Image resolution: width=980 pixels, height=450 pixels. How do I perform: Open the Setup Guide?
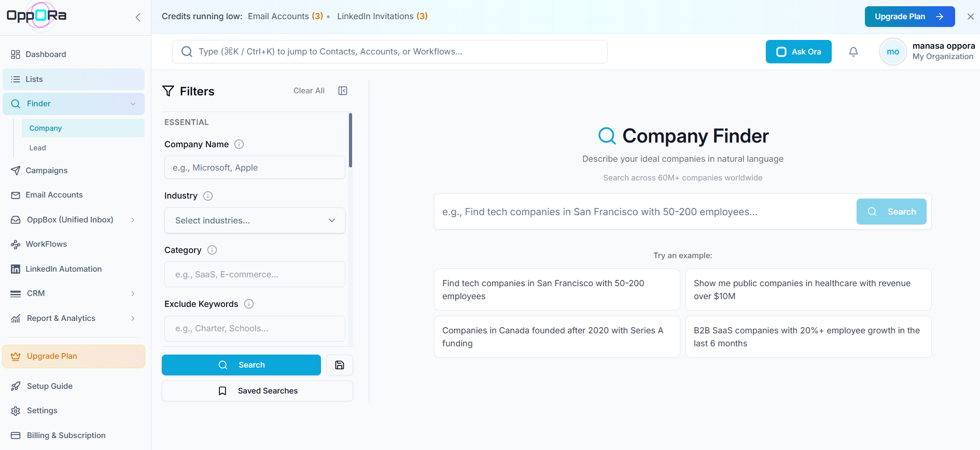(74, 386)
